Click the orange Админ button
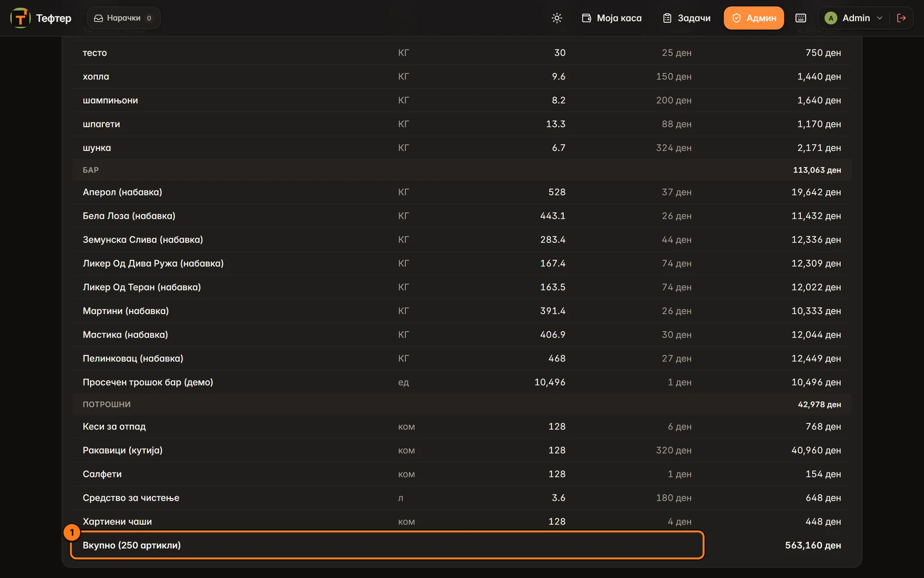924x578 pixels. (754, 18)
